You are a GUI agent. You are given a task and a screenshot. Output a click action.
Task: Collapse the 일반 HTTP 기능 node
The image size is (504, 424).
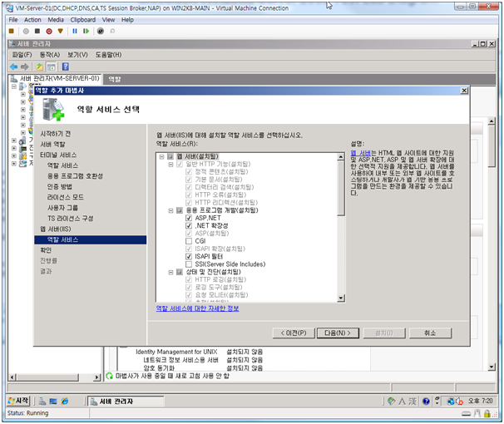pos(171,165)
